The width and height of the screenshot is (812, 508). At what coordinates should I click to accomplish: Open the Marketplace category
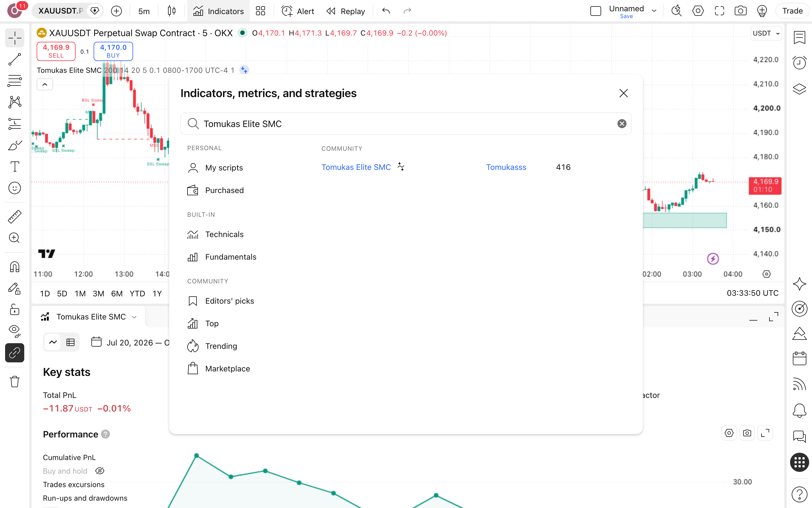pyautogui.click(x=219, y=369)
